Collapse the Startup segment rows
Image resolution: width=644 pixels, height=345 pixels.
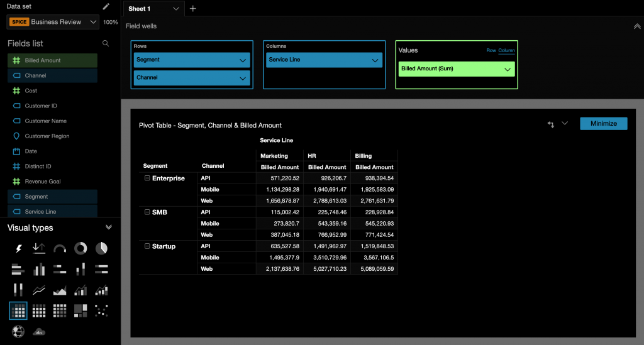[147, 246]
